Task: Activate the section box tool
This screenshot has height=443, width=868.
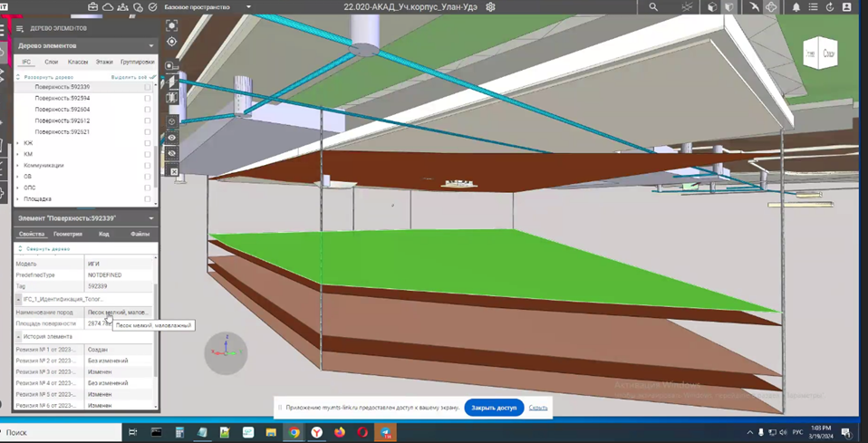Action: [171, 98]
